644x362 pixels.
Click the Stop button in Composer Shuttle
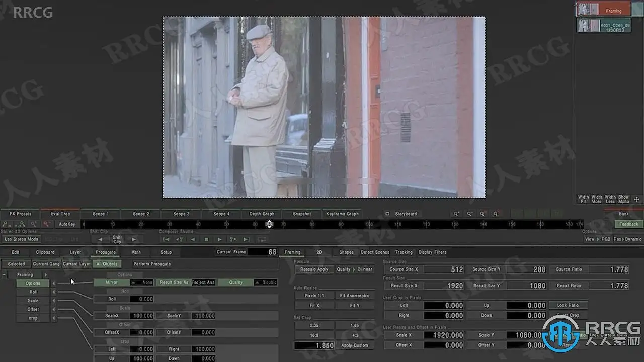(206, 239)
